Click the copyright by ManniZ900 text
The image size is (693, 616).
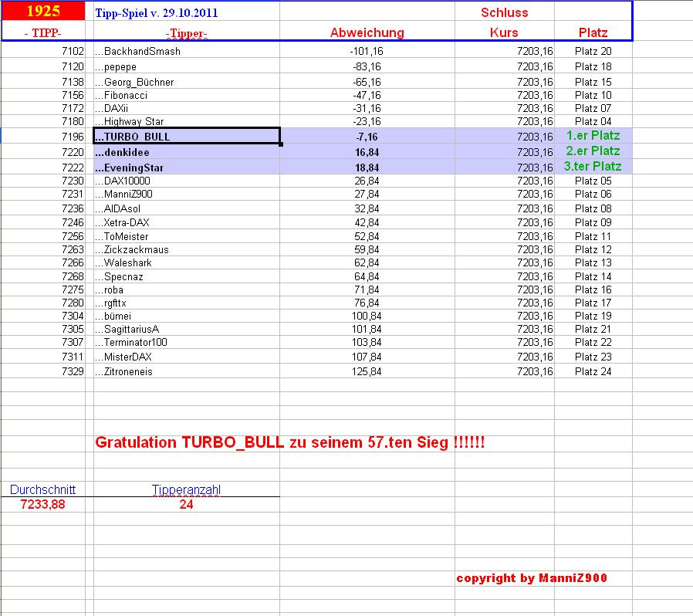coord(533,579)
